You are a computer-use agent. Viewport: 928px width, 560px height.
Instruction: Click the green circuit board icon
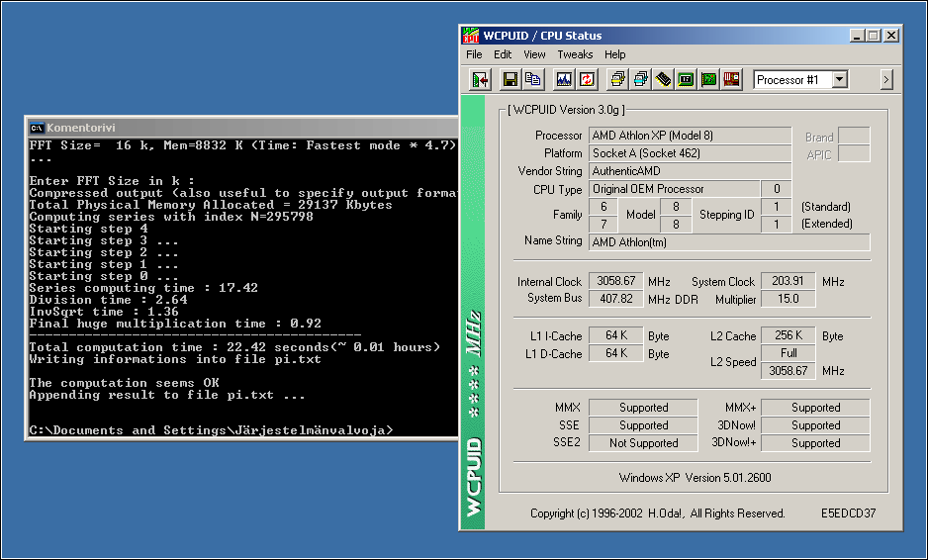708,79
